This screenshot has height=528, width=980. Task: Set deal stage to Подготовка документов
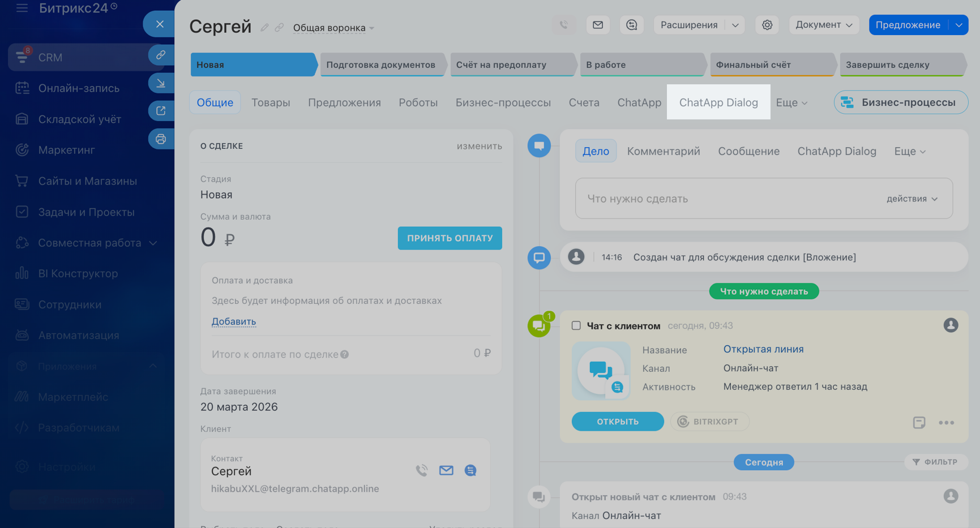(x=380, y=65)
